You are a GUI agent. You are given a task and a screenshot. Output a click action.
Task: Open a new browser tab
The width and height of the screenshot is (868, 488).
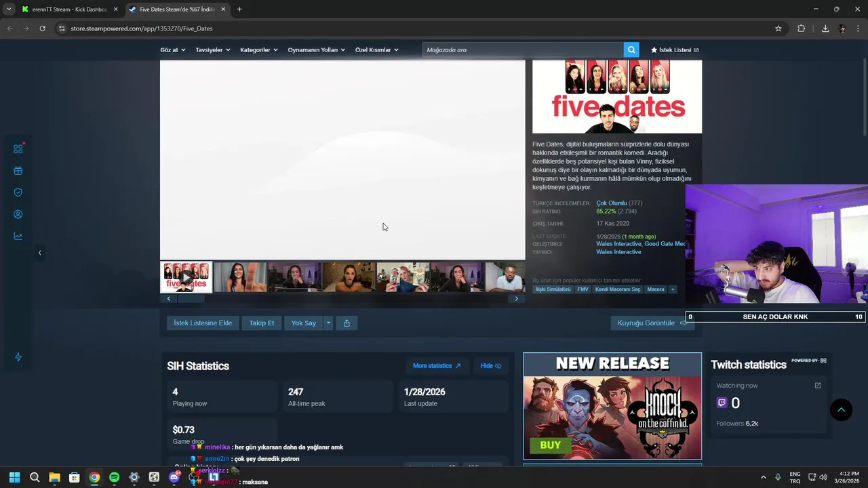point(239,9)
